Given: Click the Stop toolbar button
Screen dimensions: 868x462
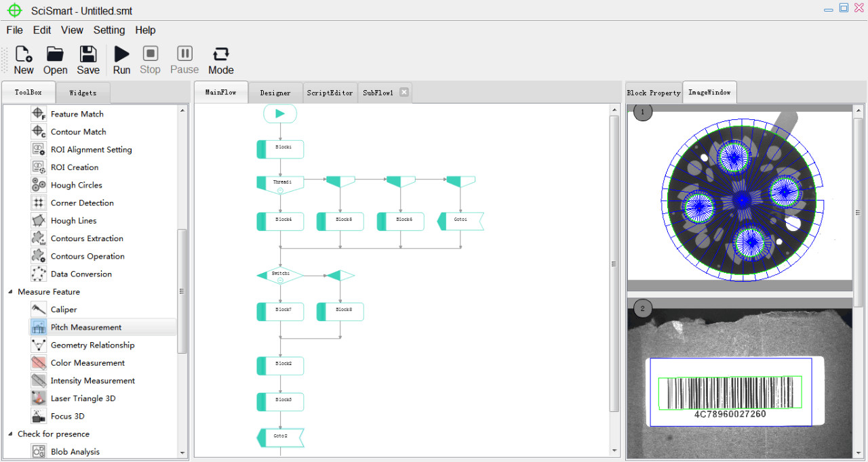Looking at the screenshot, I should tap(150, 60).
